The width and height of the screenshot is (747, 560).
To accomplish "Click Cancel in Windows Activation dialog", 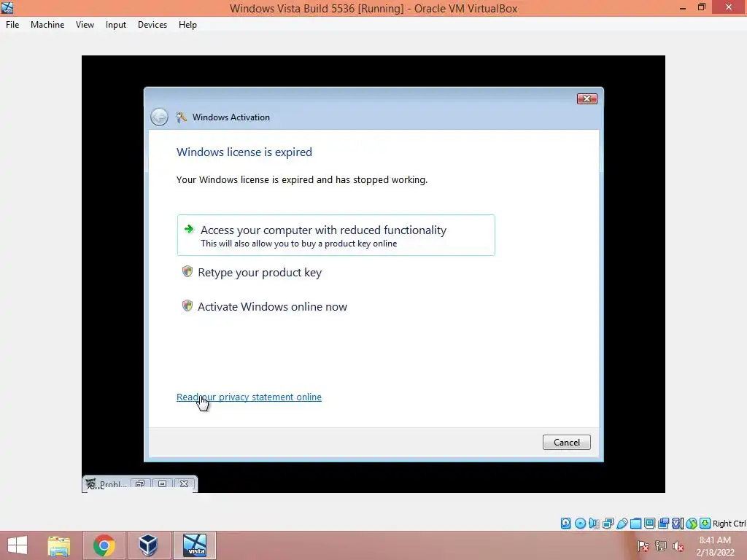I will (x=566, y=443).
